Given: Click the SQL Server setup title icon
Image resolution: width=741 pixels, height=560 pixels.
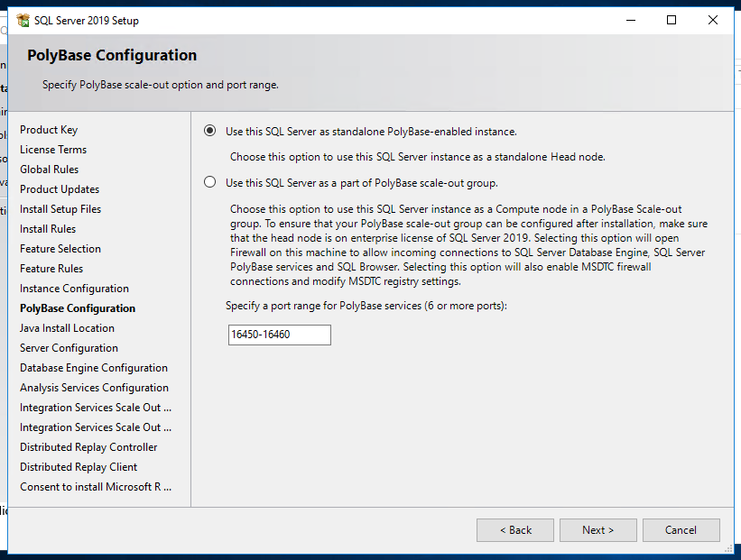Looking at the screenshot, I should tap(23, 21).
